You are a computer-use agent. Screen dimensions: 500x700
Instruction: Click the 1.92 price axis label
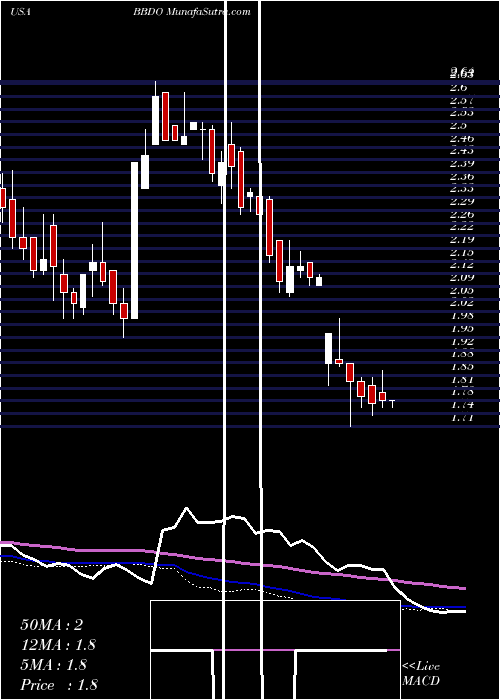[x=462, y=342]
